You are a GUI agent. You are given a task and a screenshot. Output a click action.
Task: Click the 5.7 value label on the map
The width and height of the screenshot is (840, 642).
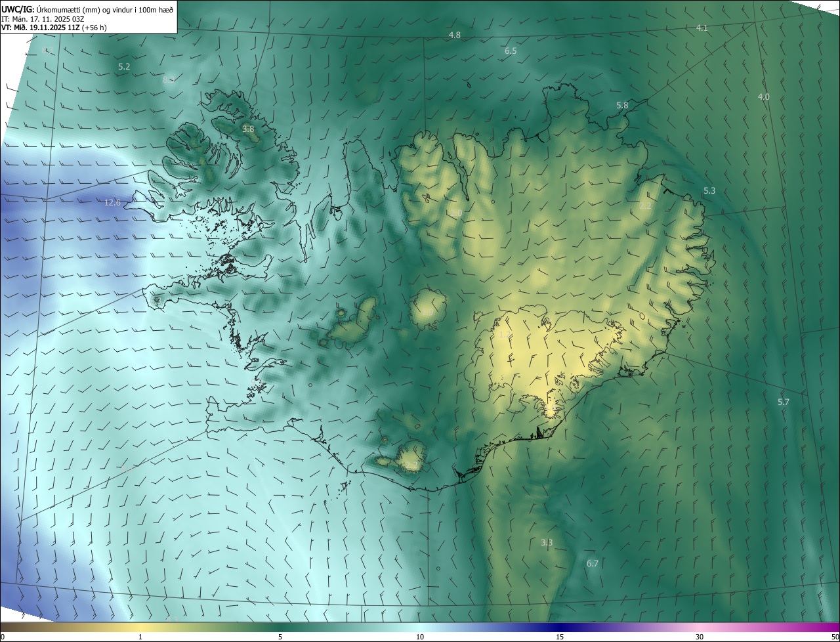784,402
